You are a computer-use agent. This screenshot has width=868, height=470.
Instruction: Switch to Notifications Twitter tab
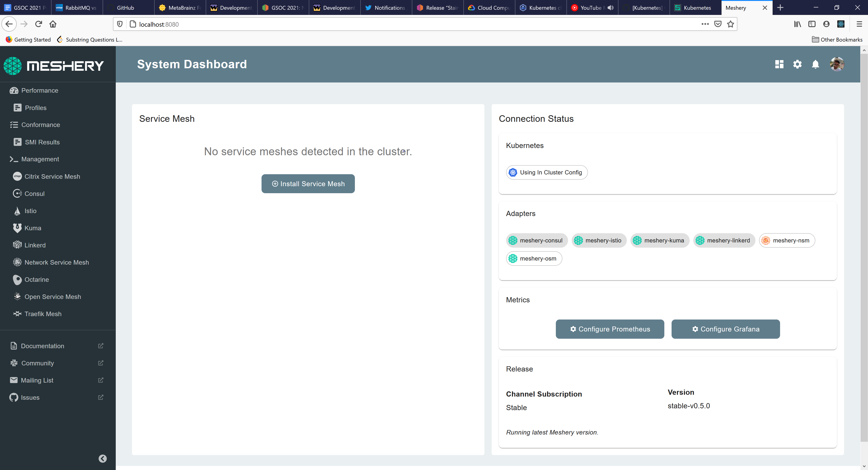[386, 7]
